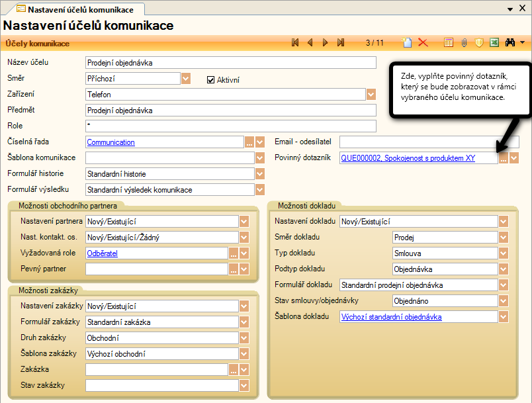This screenshot has height=403, width=532.
Task: Go to the next record
Action: [x=325, y=43]
